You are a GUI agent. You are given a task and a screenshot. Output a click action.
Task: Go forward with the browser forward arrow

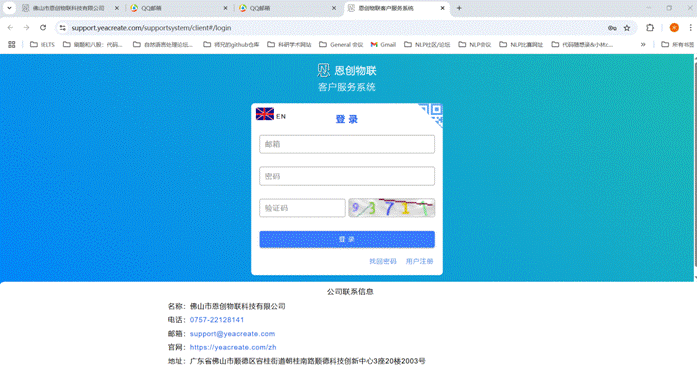27,28
